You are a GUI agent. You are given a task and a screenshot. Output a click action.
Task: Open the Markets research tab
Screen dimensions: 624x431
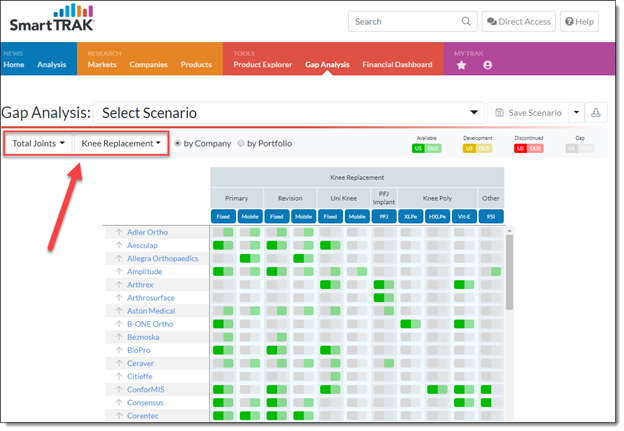(x=102, y=64)
